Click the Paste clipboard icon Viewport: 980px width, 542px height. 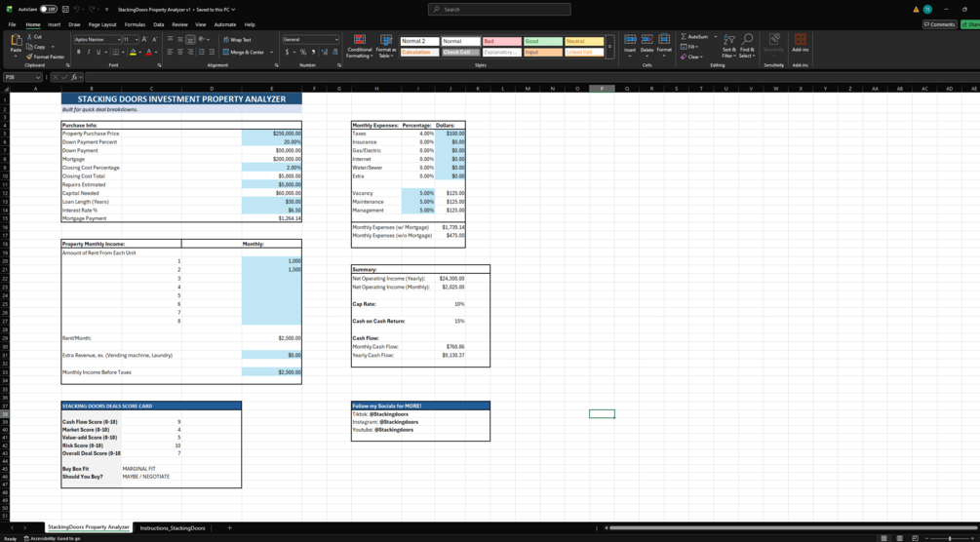[17, 41]
